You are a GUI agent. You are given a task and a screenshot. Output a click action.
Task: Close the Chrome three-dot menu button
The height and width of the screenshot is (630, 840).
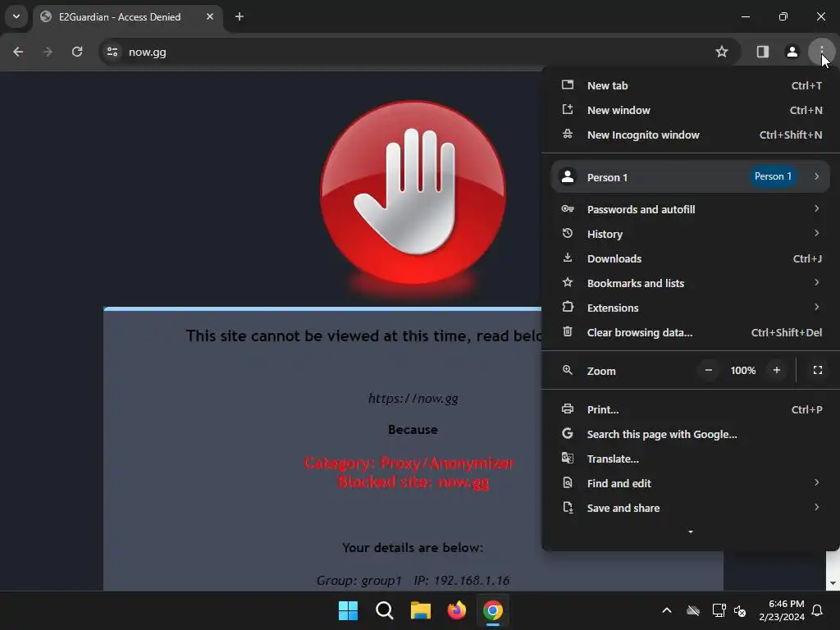821,52
